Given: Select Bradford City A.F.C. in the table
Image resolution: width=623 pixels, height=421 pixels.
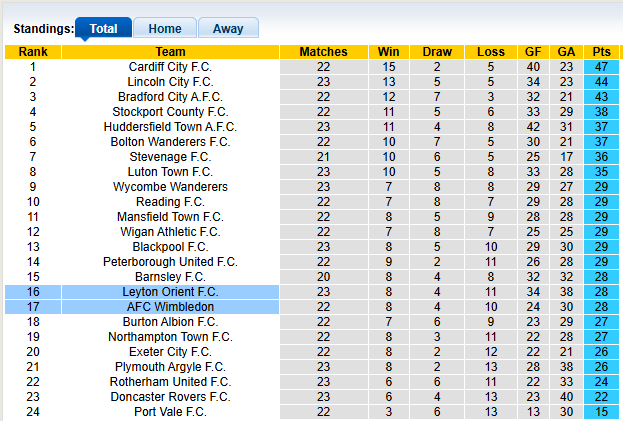Looking at the screenshot, I should pos(170,97).
